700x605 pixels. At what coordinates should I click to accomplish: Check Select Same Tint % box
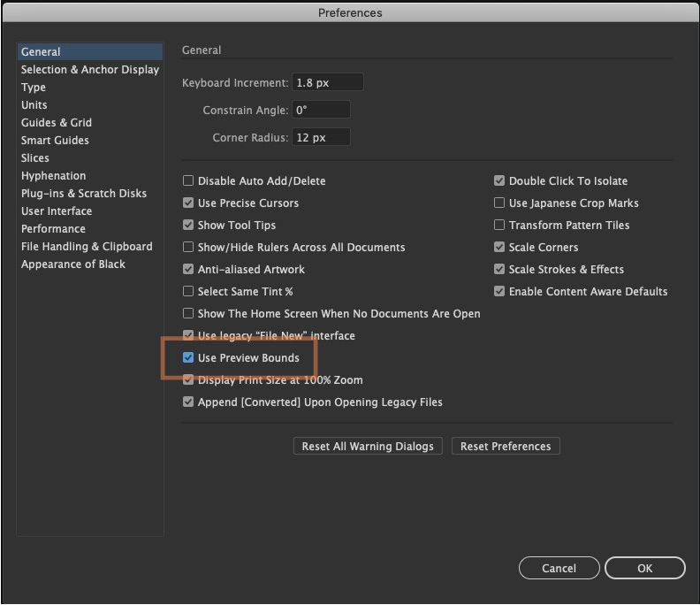(188, 291)
